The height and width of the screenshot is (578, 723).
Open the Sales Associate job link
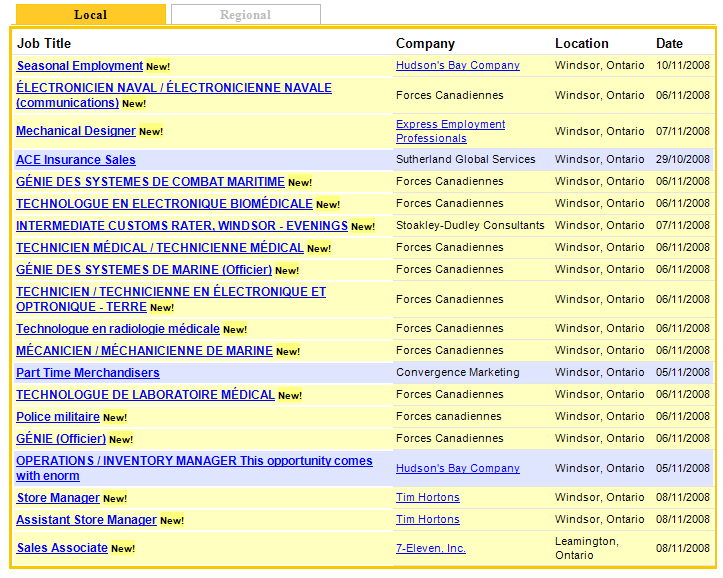click(x=62, y=548)
